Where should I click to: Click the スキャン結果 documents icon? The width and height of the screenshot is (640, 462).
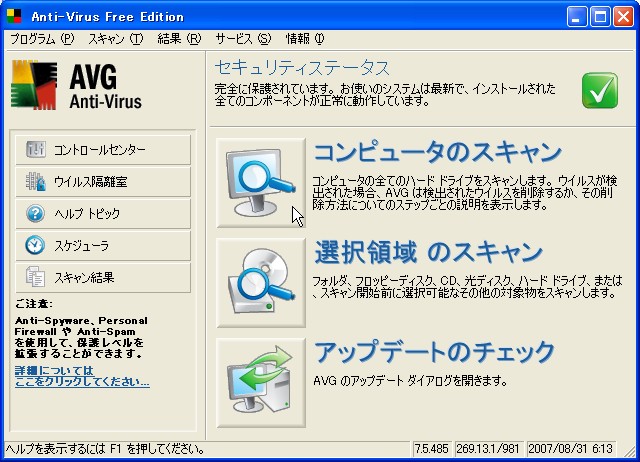[x=36, y=277]
